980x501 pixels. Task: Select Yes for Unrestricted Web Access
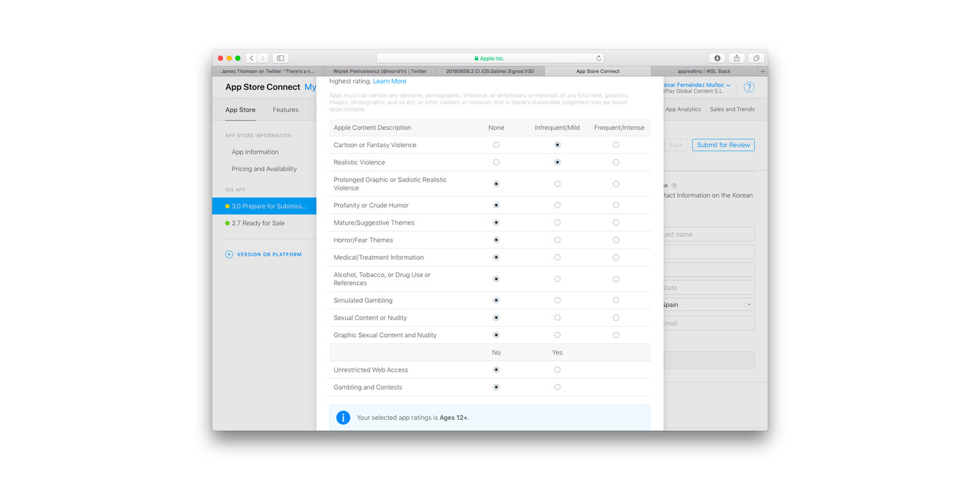click(557, 370)
